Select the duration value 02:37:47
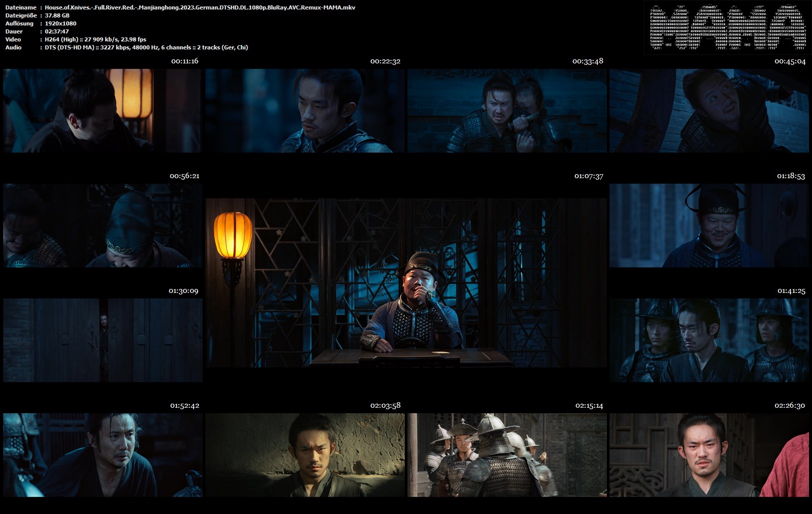Viewport: 812px width, 514px height. click(57, 31)
